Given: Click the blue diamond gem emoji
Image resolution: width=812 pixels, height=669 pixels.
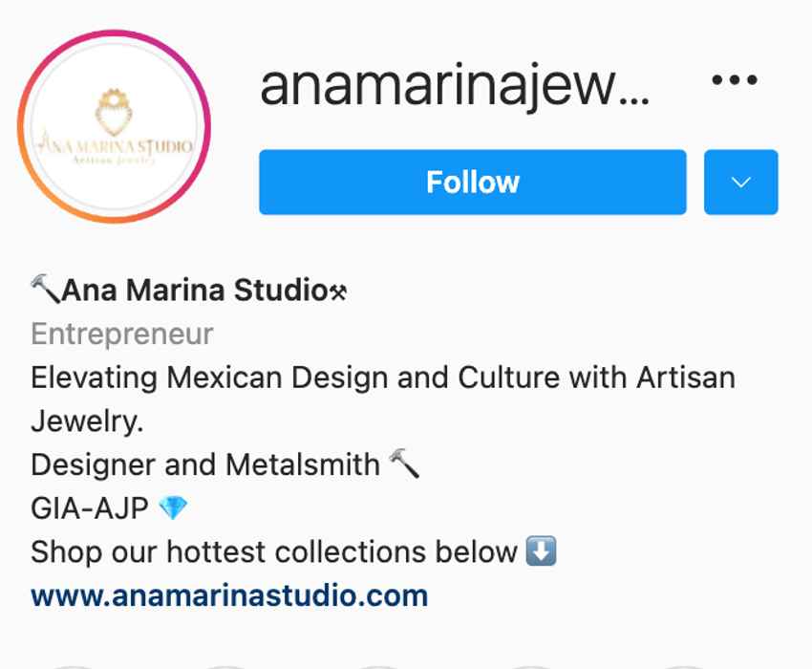Looking at the screenshot, I should pyautogui.click(x=173, y=507).
